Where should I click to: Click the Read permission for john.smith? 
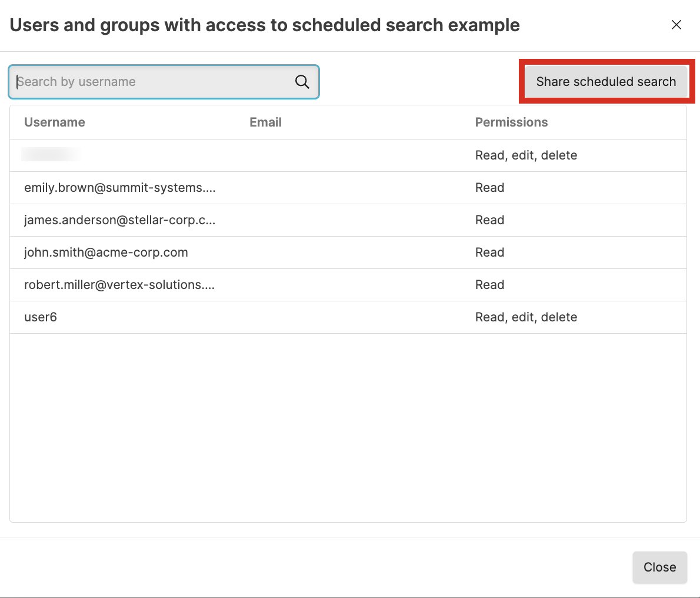(x=489, y=253)
